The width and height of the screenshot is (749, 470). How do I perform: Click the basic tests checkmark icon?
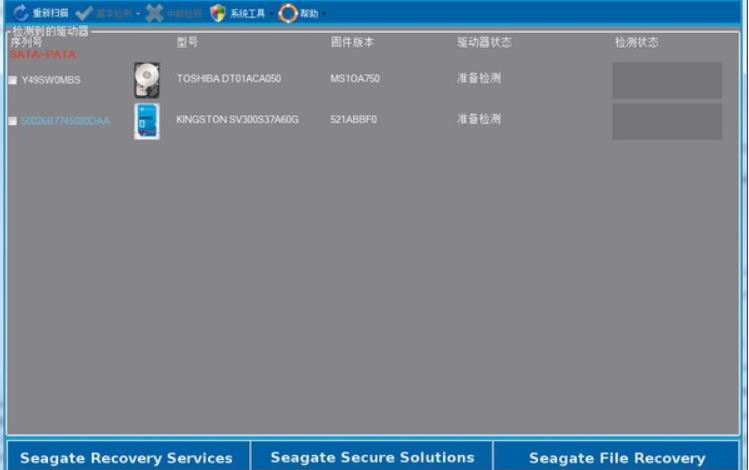(84, 13)
